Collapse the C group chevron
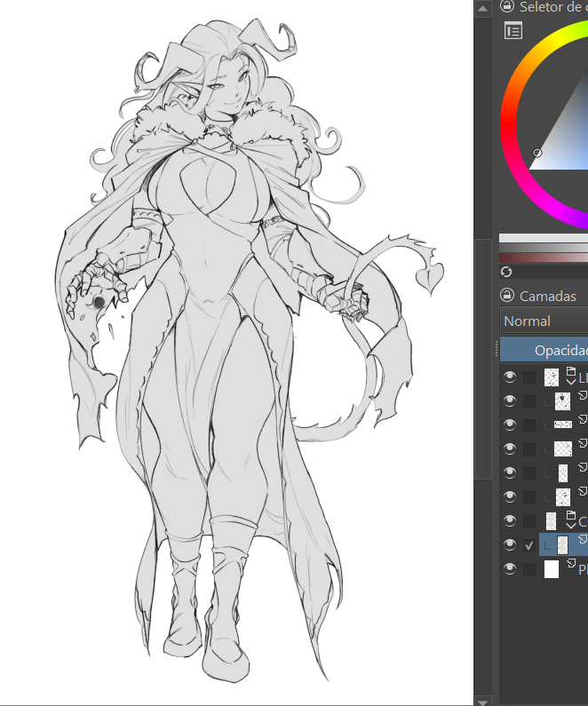 [x=571, y=526]
